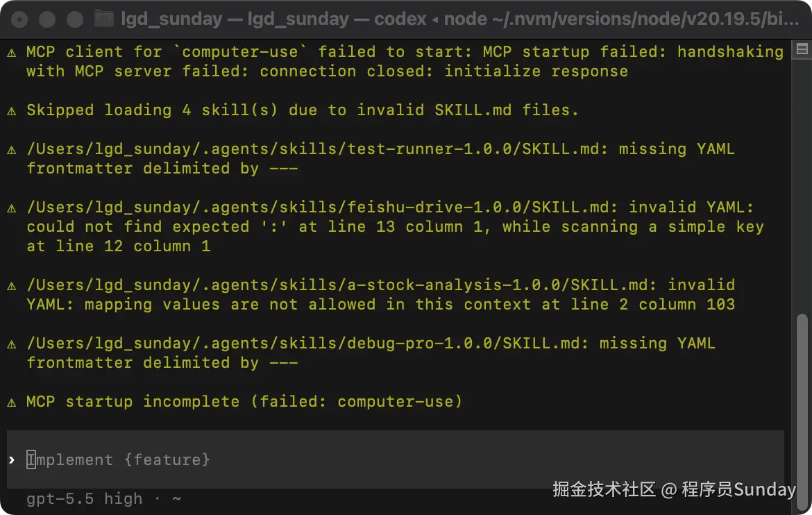The width and height of the screenshot is (812, 515).
Task: Click the 'gpt-5.5 high' model status text
Action: [x=85, y=499]
